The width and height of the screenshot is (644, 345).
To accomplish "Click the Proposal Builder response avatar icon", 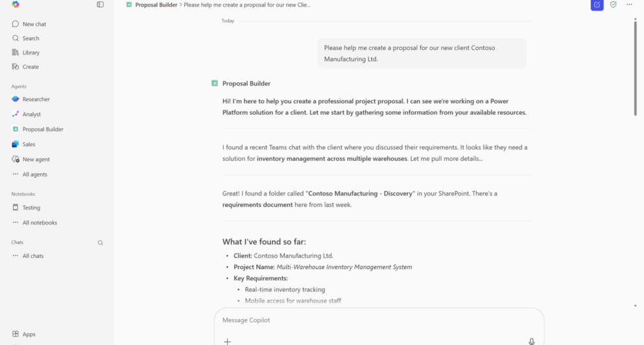I will [x=215, y=83].
